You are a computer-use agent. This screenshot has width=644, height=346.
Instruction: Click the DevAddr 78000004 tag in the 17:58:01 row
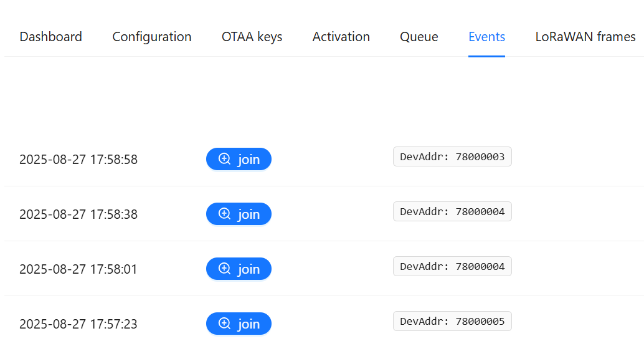click(x=452, y=266)
